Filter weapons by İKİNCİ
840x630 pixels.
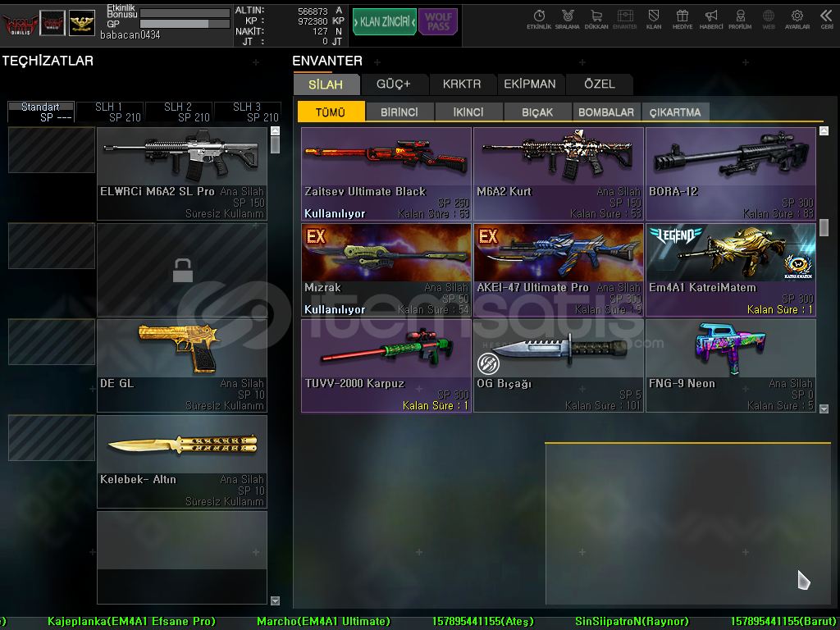[468, 112]
